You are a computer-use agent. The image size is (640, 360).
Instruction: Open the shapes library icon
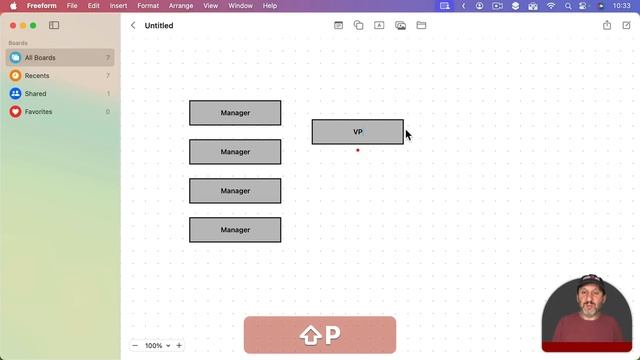tap(358, 25)
